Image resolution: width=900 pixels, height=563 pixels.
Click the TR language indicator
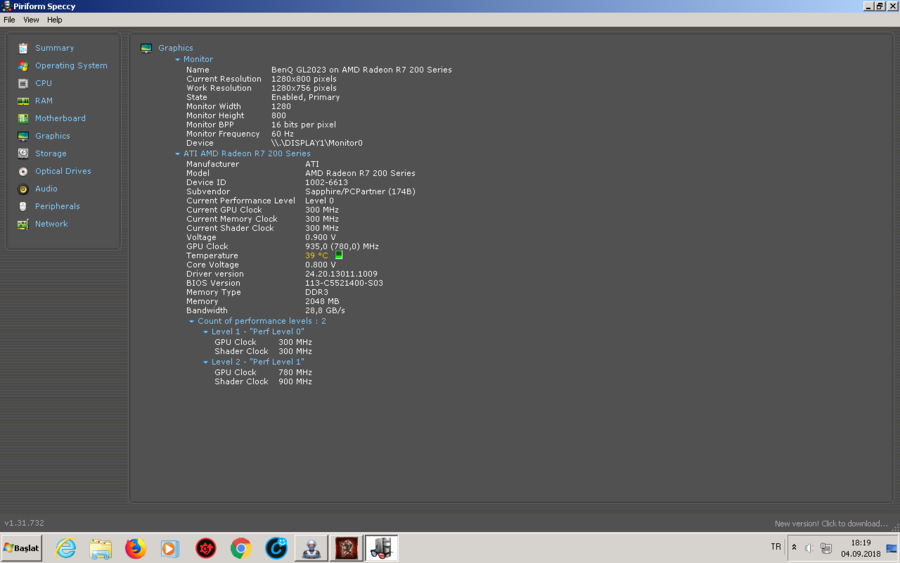[x=775, y=547]
